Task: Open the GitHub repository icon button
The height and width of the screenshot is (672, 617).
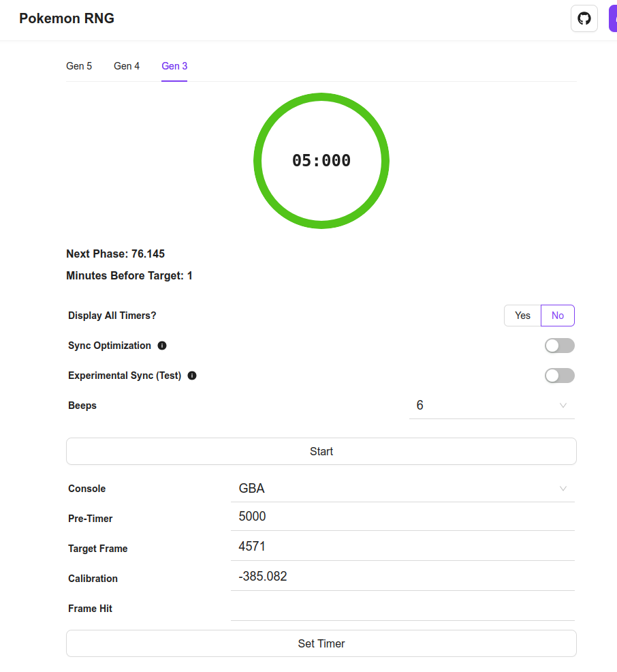Action: (x=584, y=18)
